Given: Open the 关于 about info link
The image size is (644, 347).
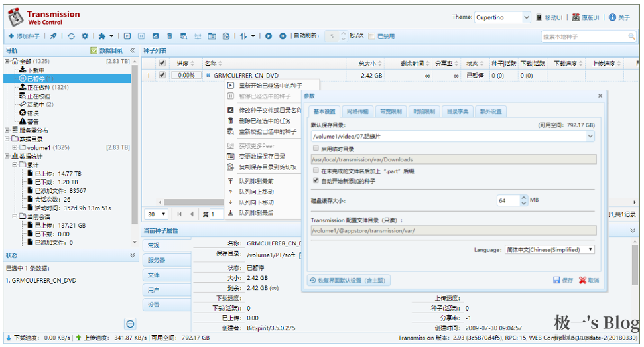Looking at the screenshot, I should coord(619,17).
